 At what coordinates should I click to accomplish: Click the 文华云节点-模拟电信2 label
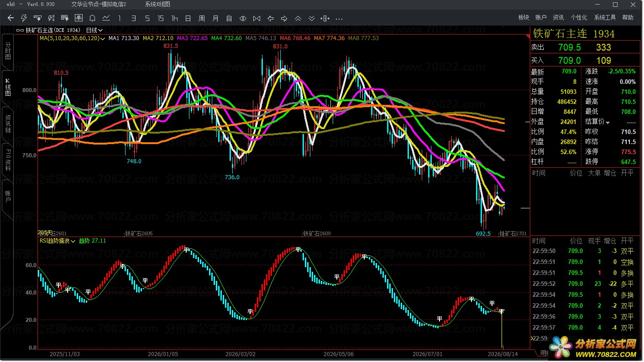pos(99,4)
